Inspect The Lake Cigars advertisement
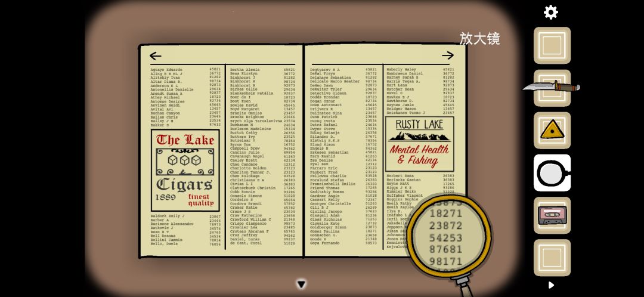The width and height of the screenshot is (644, 297). coord(185,171)
